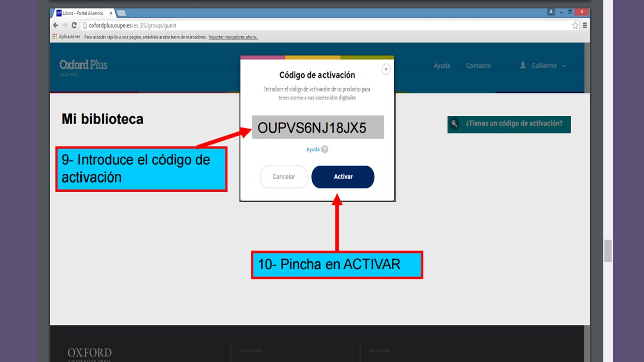Reload the page with the refresh icon
The height and width of the screenshot is (362, 644).
[x=74, y=25]
